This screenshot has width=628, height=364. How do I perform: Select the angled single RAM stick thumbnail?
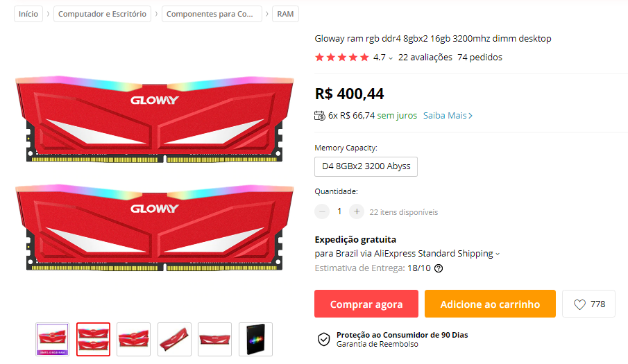174,339
